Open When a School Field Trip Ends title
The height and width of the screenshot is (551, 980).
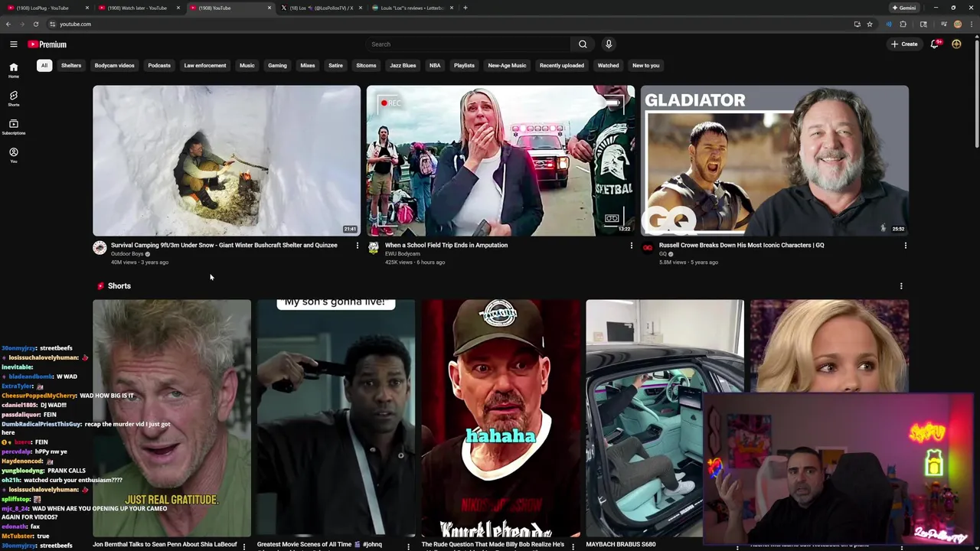pos(446,246)
